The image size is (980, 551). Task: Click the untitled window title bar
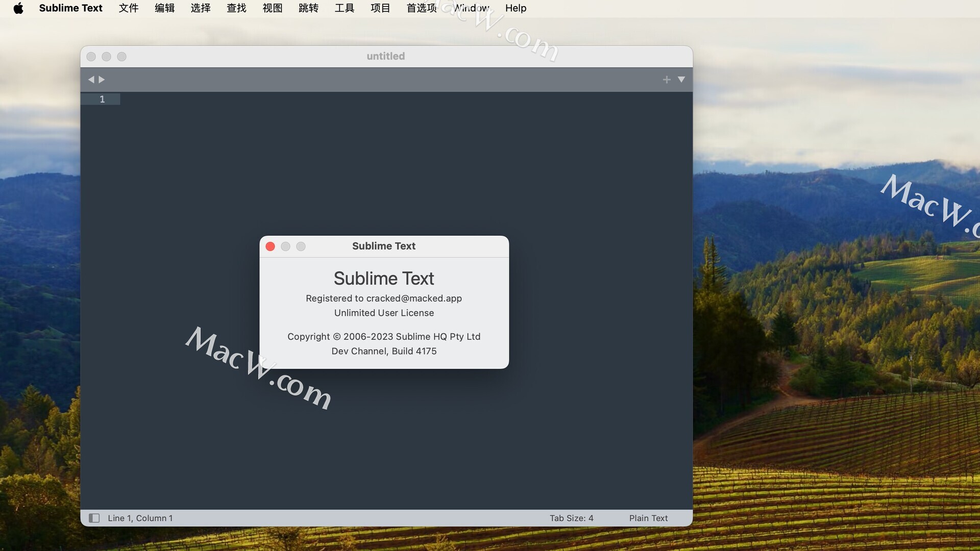click(x=385, y=56)
